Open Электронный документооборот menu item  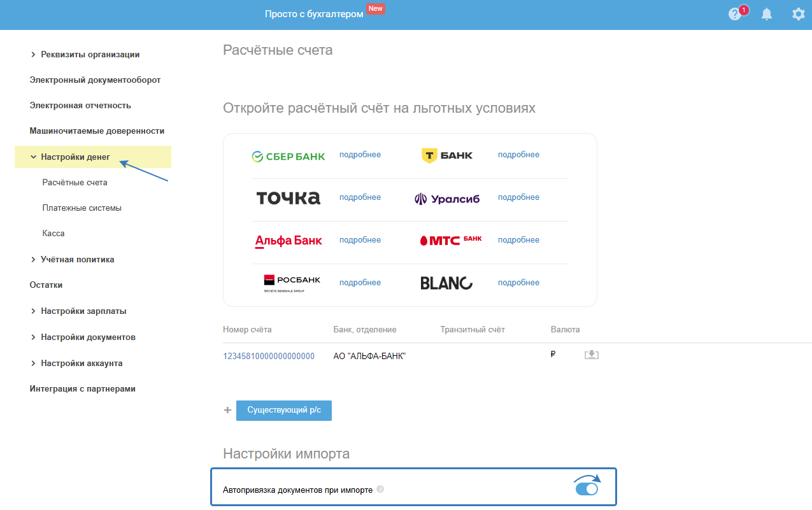tap(95, 80)
